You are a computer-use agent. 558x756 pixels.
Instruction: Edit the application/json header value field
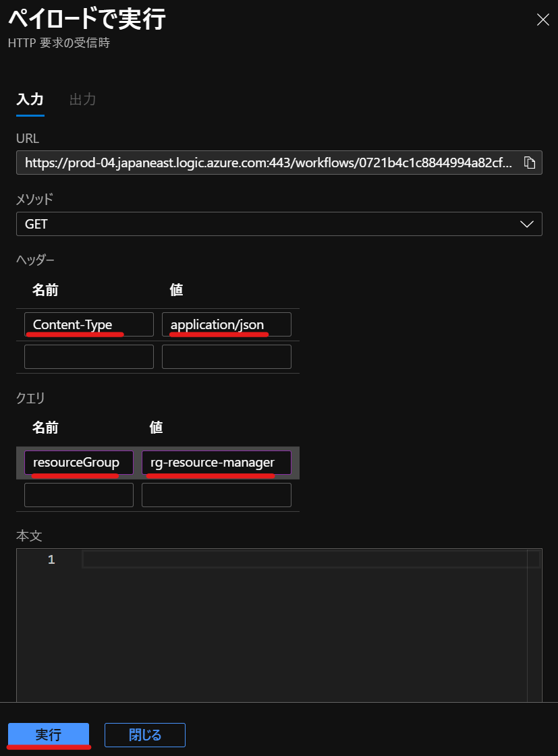click(x=227, y=324)
